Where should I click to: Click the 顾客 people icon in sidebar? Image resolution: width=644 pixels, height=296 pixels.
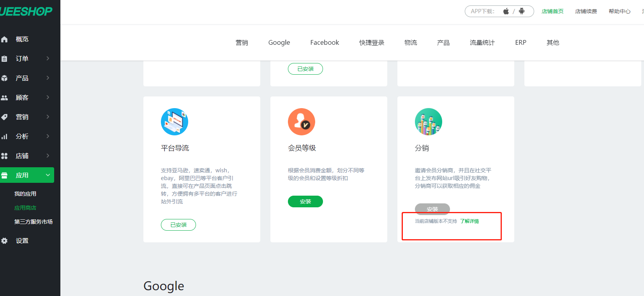tap(5, 98)
